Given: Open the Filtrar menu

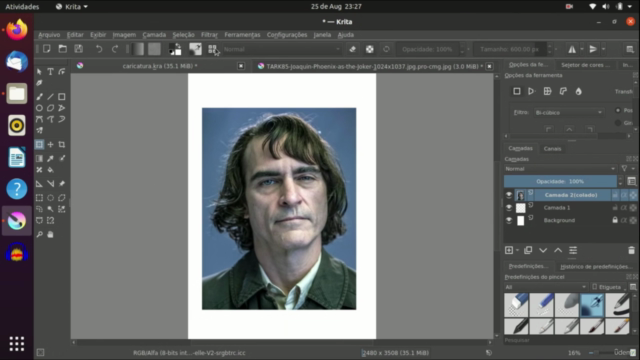Looking at the screenshot, I should tap(209, 35).
